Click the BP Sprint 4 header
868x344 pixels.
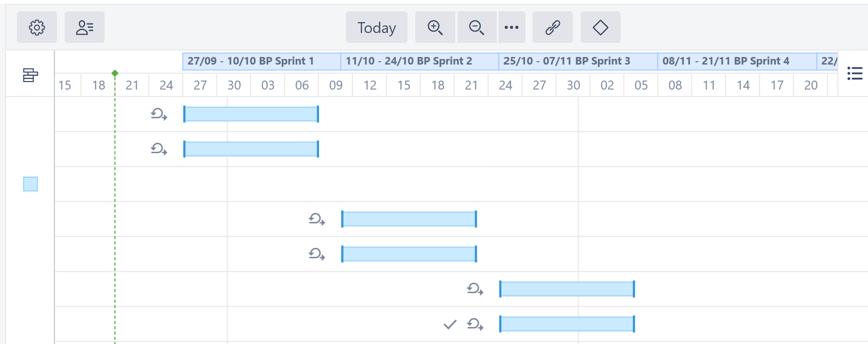pos(737,61)
